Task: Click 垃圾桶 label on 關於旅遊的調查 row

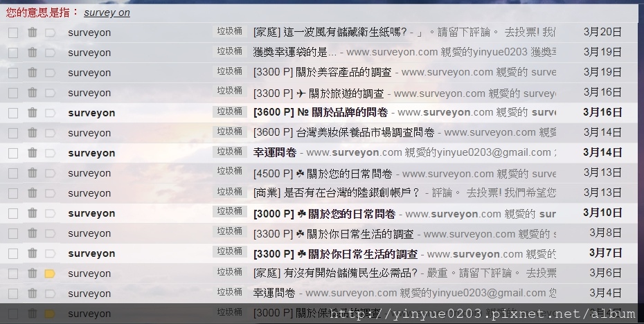Action: (x=230, y=91)
